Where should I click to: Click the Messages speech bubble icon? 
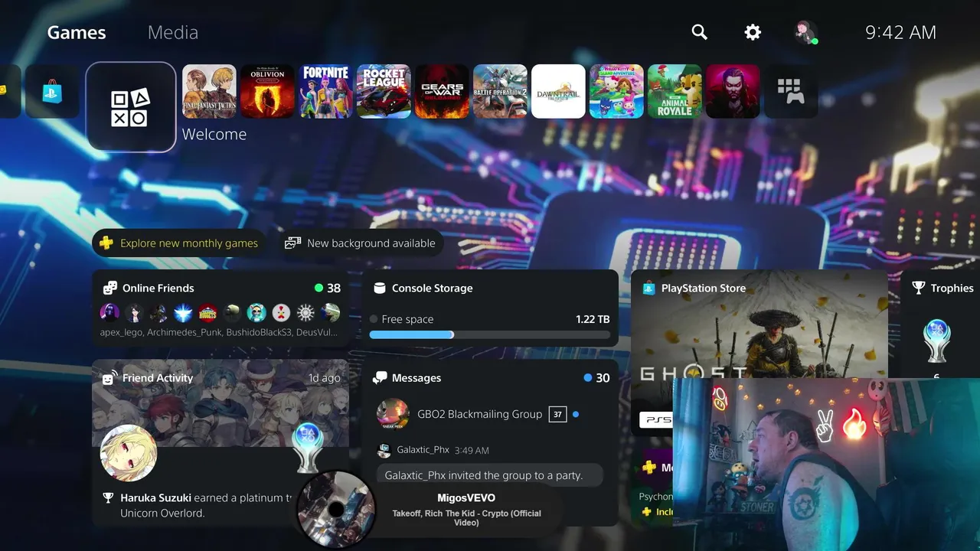point(380,378)
